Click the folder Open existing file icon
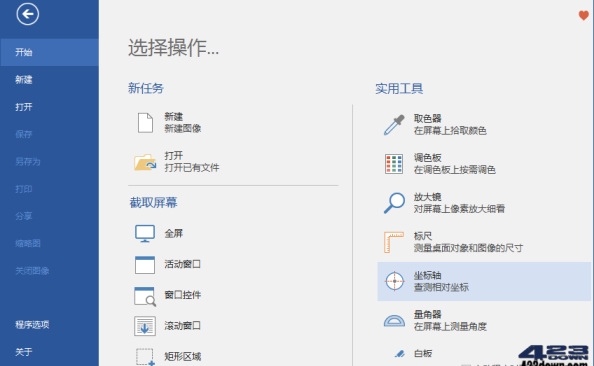594x366 pixels. click(145, 162)
